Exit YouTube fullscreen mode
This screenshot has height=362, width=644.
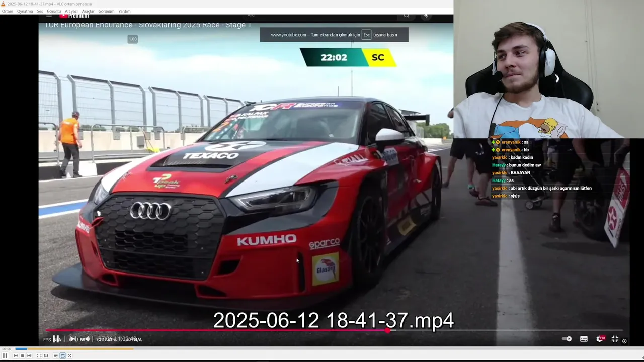click(x=615, y=339)
